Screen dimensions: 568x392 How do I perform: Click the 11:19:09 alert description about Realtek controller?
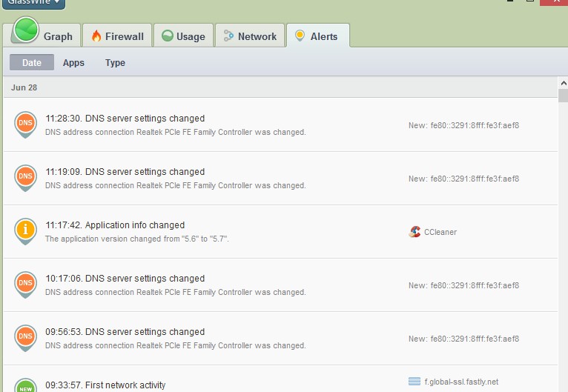coord(175,185)
